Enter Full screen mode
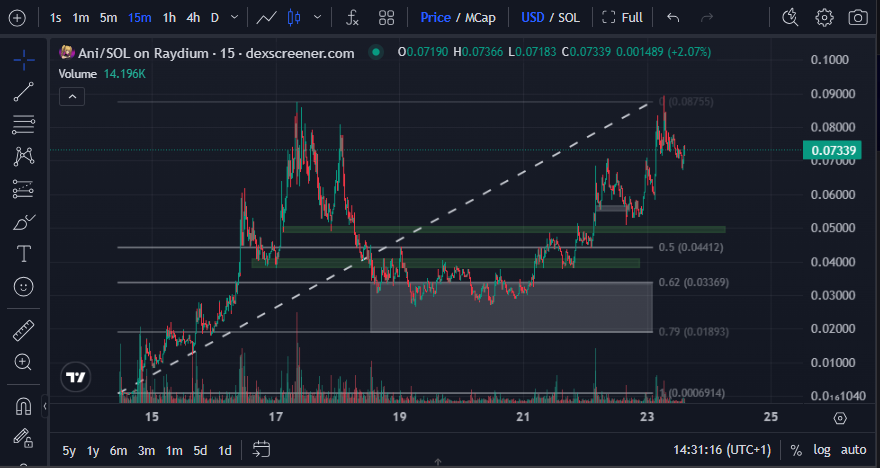880x468 pixels. (x=622, y=18)
